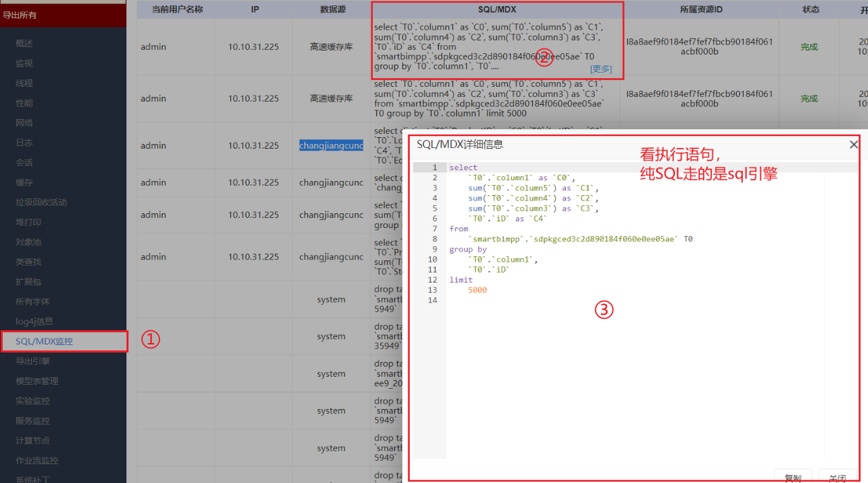Click the highlighted changjiangcunc data source cell

[331, 145]
